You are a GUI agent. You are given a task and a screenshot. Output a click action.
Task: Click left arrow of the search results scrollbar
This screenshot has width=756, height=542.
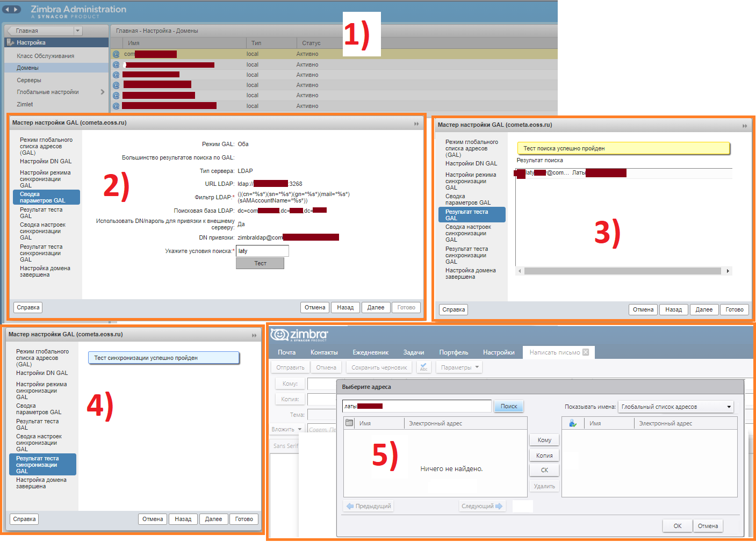[x=520, y=271]
